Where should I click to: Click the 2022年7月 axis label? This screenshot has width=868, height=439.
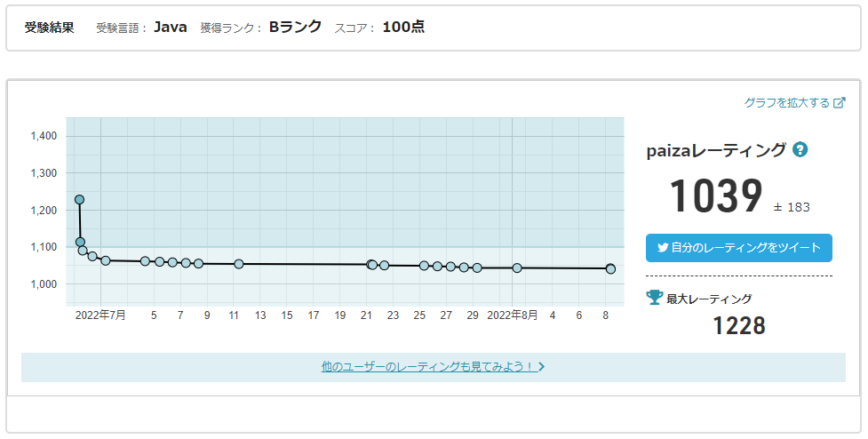[100, 315]
